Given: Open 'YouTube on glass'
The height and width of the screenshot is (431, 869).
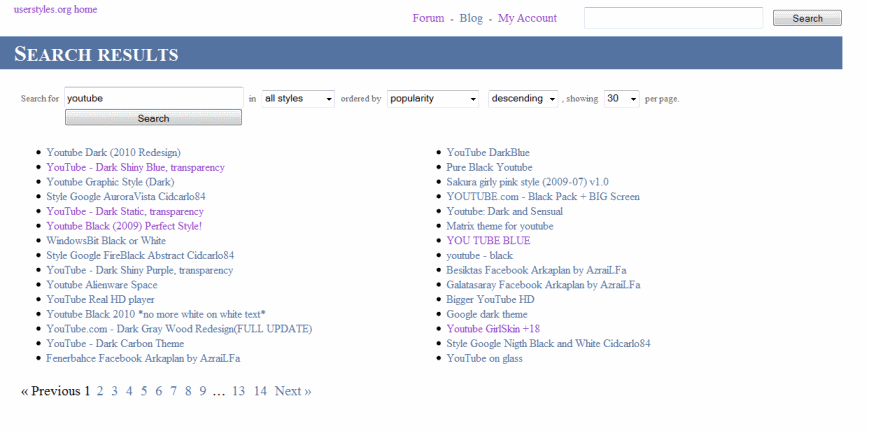Looking at the screenshot, I should [484, 358].
